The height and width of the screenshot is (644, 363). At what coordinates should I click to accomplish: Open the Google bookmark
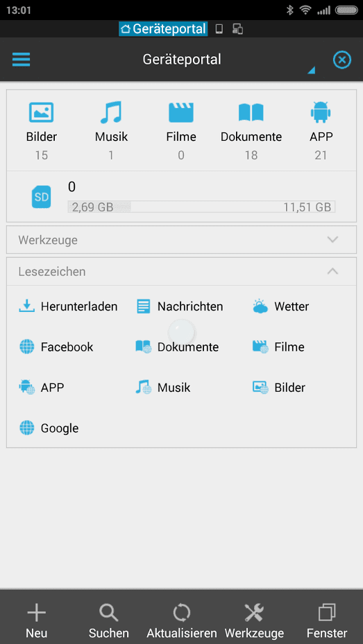coord(49,428)
